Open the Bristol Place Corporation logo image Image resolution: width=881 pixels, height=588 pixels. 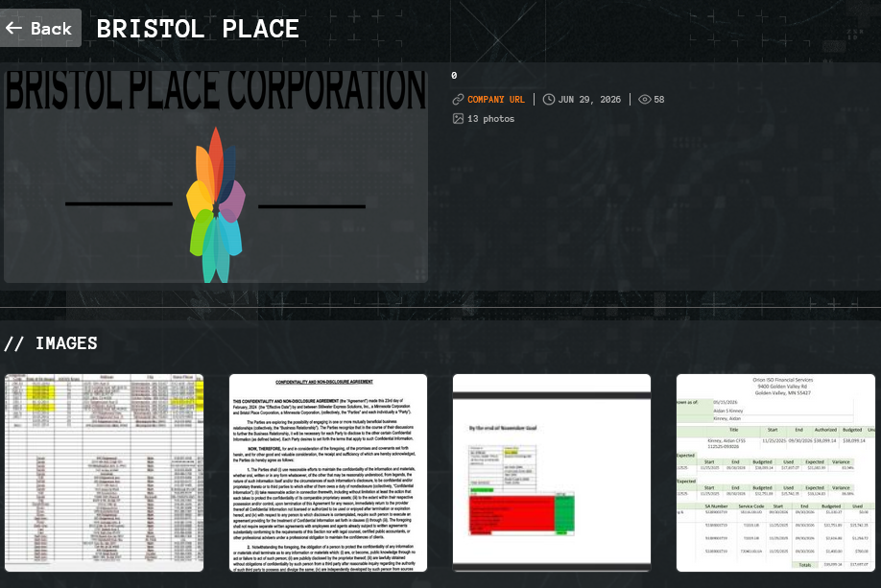(x=216, y=176)
